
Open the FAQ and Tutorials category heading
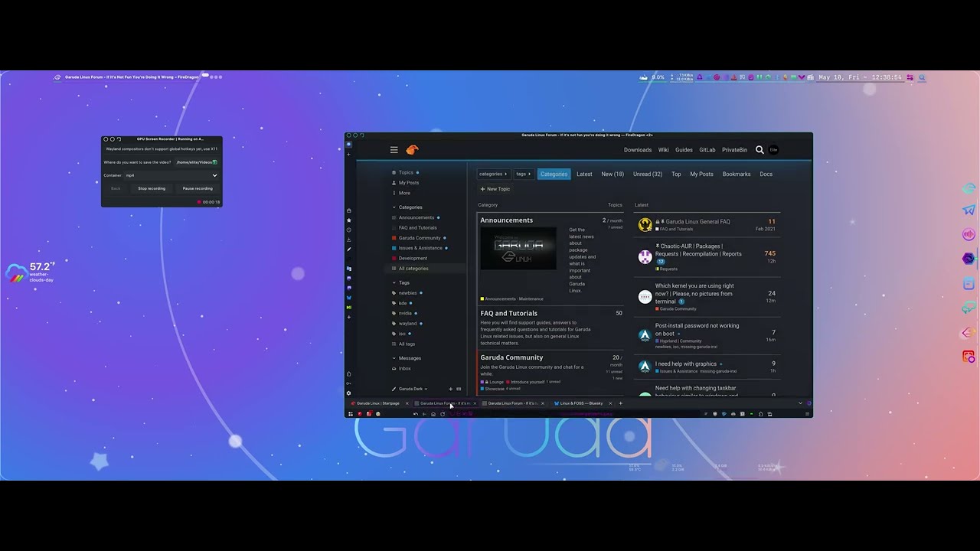point(508,313)
